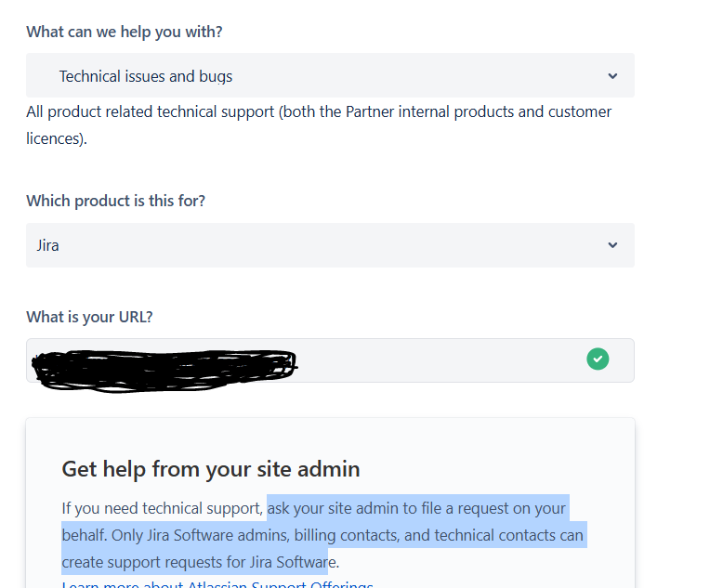Click the 'Get help from your site admin' heading

(x=210, y=468)
